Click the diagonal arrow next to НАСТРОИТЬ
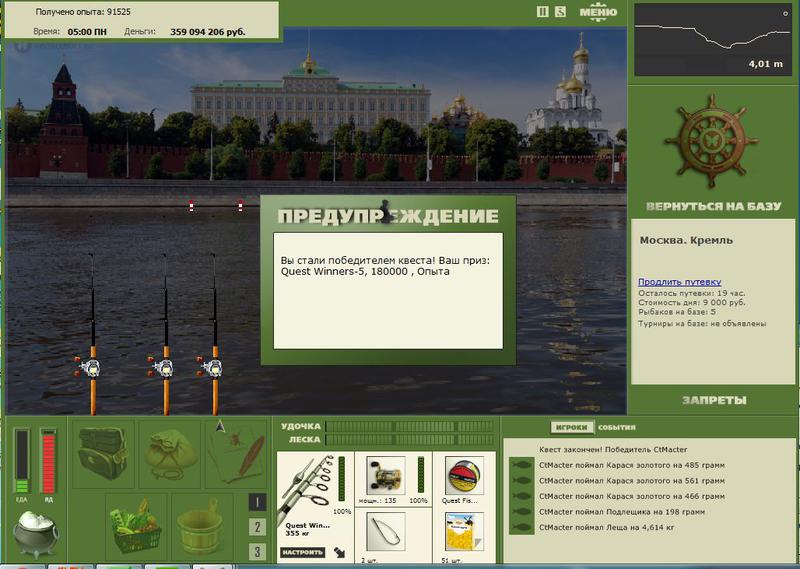The width and height of the screenshot is (800, 569). (340, 552)
